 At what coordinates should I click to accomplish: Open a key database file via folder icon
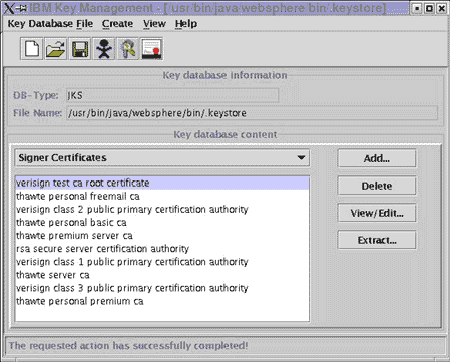(56, 49)
